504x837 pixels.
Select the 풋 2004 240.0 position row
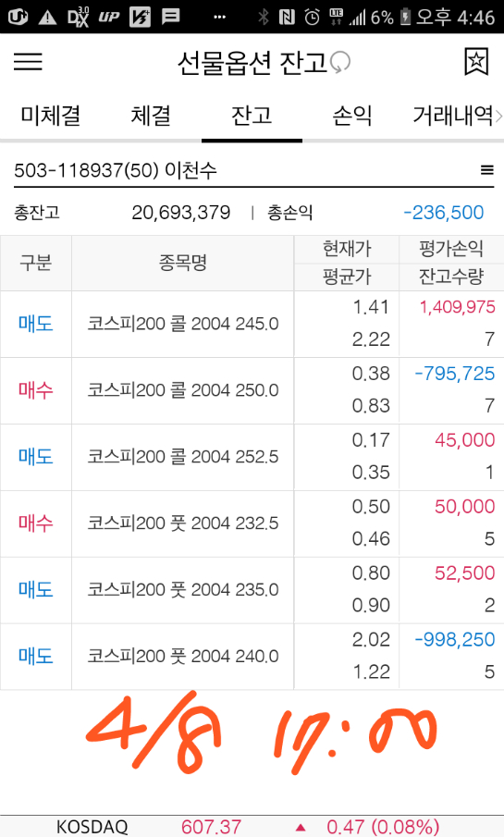coord(252,657)
